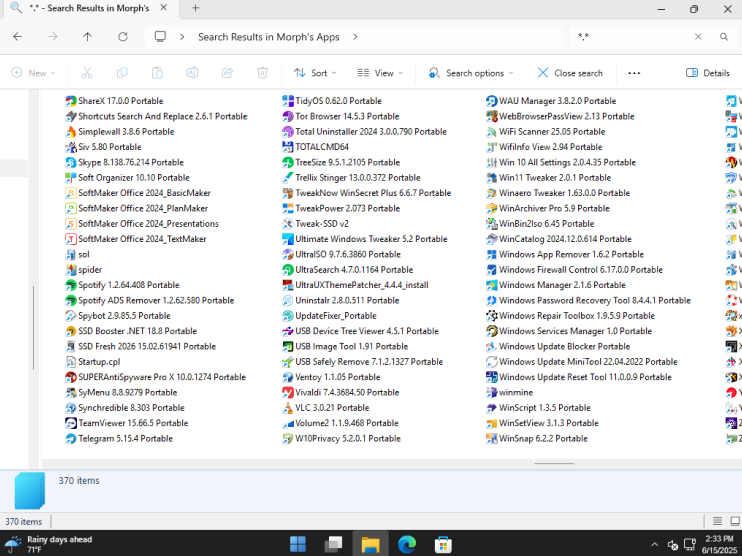Click the Telegram 5.15.4 Portable icon

pyautogui.click(x=71, y=439)
